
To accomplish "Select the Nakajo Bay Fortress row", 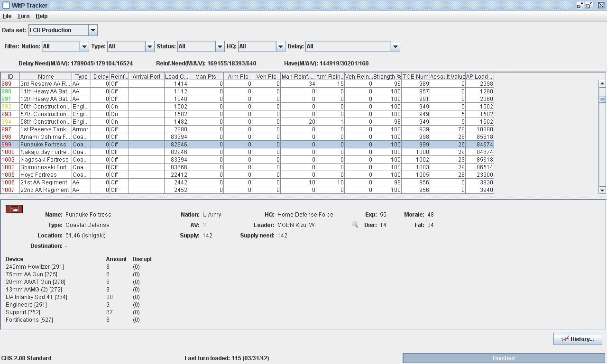I will [x=247, y=152].
